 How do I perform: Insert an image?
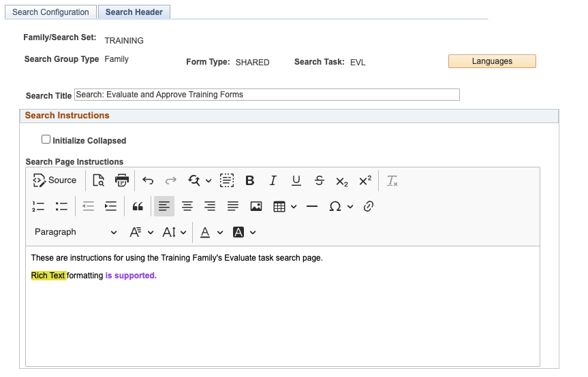pyautogui.click(x=256, y=206)
